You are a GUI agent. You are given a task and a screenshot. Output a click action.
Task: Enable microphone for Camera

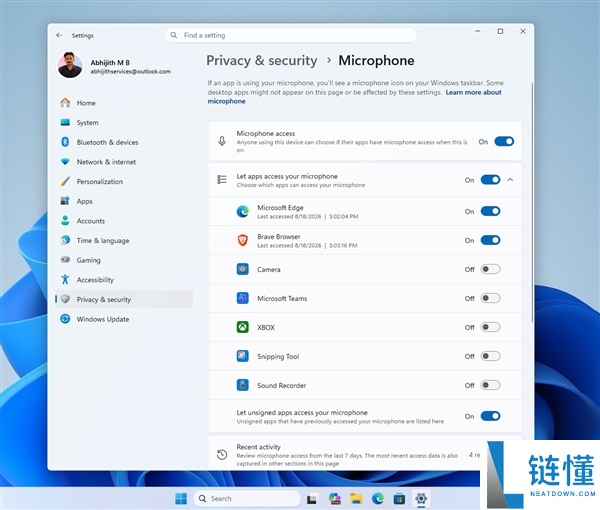490,269
